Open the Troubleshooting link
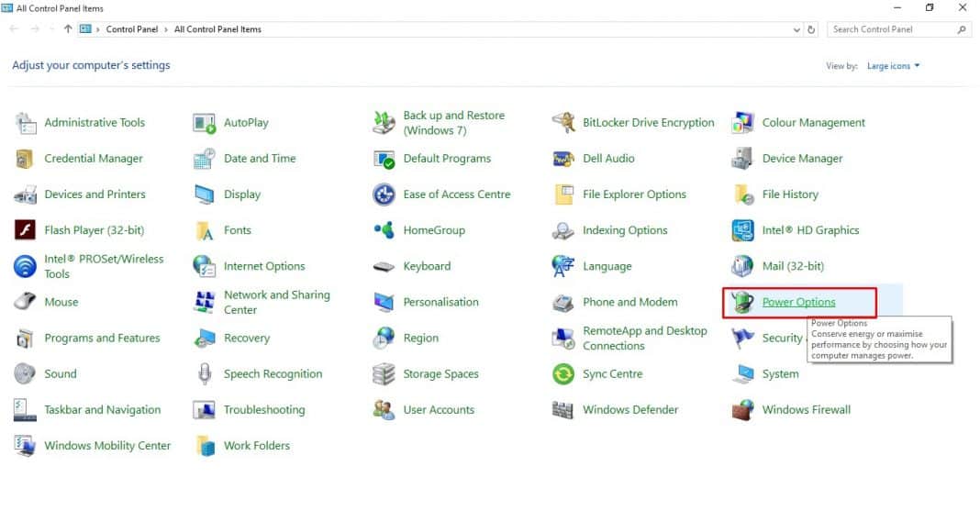The width and height of the screenshot is (980, 522). pyautogui.click(x=264, y=409)
